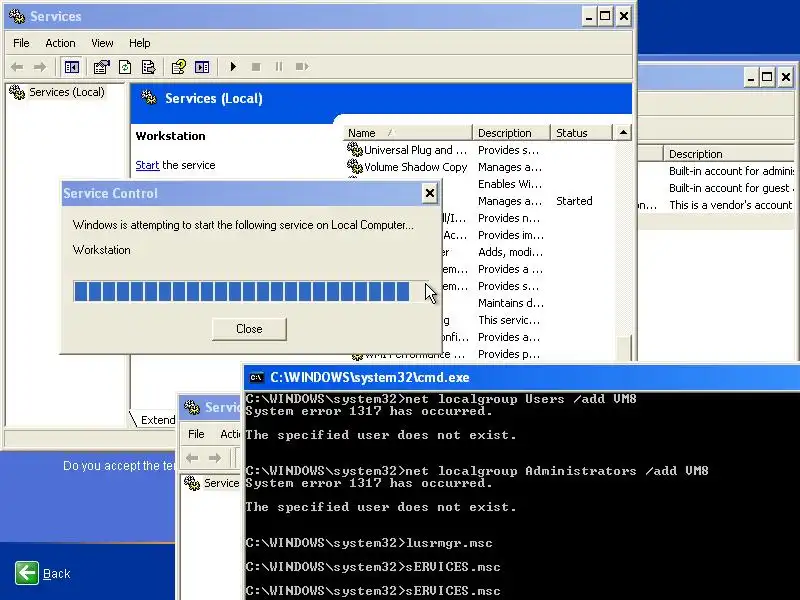Image resolution: width=800 pixels, height=600 pixels.
Task: Click the Services title bar gear icon
Action: [17, 16]
